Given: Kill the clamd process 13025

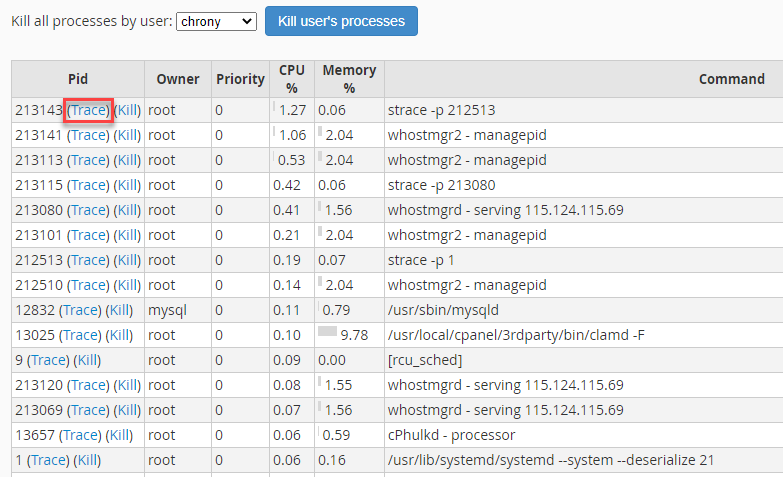Looking at the screenshot, I should click(119, 335).
